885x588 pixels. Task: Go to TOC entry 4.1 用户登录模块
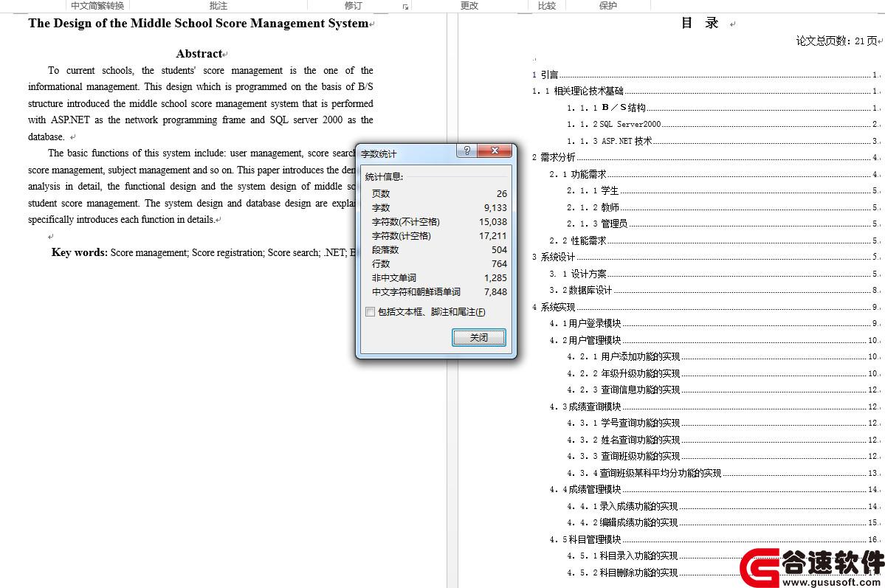pos(714,323)
